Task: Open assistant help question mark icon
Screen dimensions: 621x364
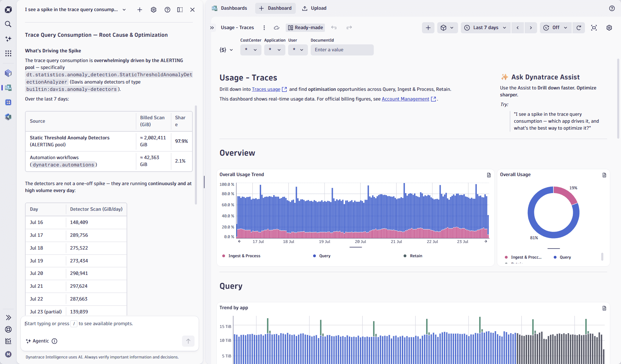Action: tap(167, 10)
